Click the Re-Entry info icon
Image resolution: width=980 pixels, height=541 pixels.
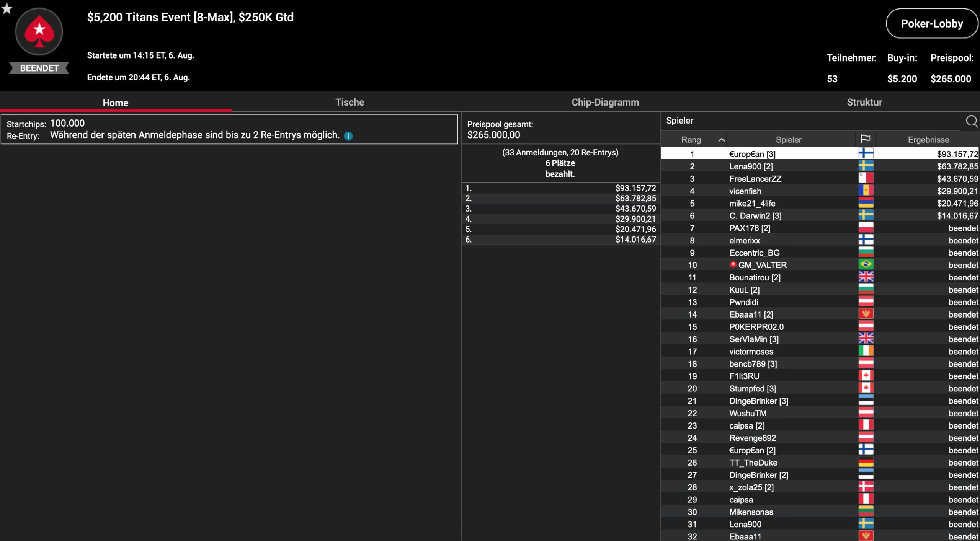click(348, 136)
